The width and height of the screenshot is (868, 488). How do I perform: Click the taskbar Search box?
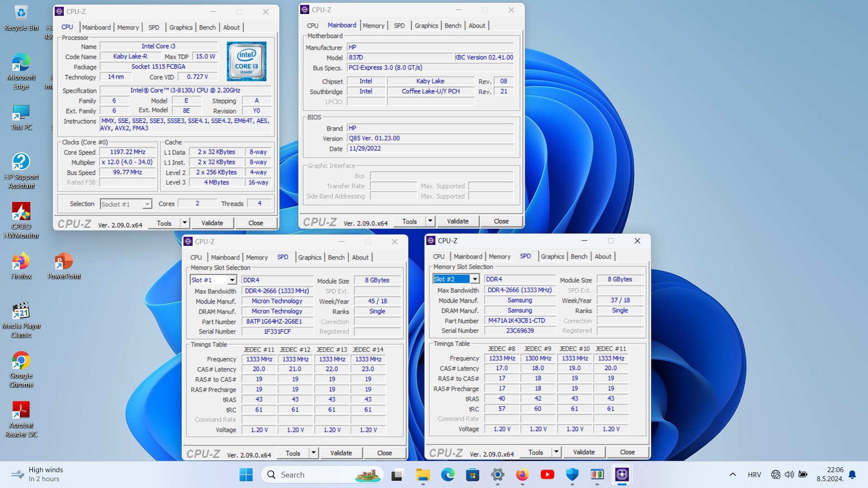point(322,474)
